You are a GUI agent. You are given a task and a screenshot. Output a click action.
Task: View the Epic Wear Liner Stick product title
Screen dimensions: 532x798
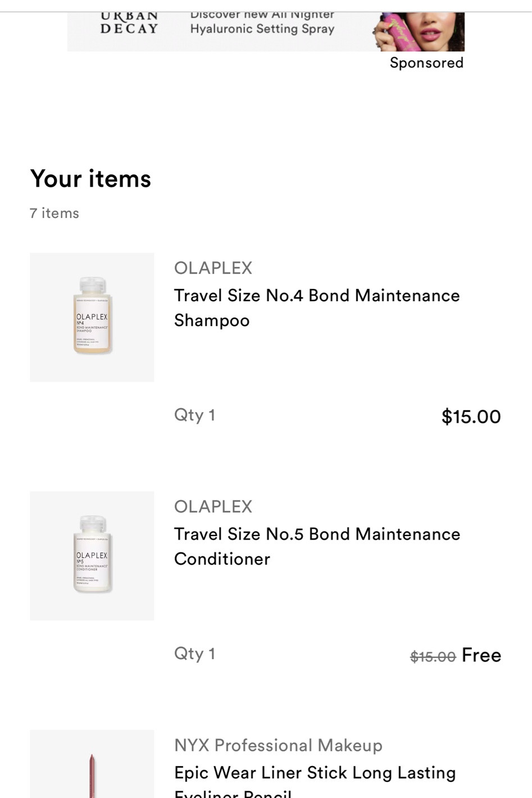315,773
